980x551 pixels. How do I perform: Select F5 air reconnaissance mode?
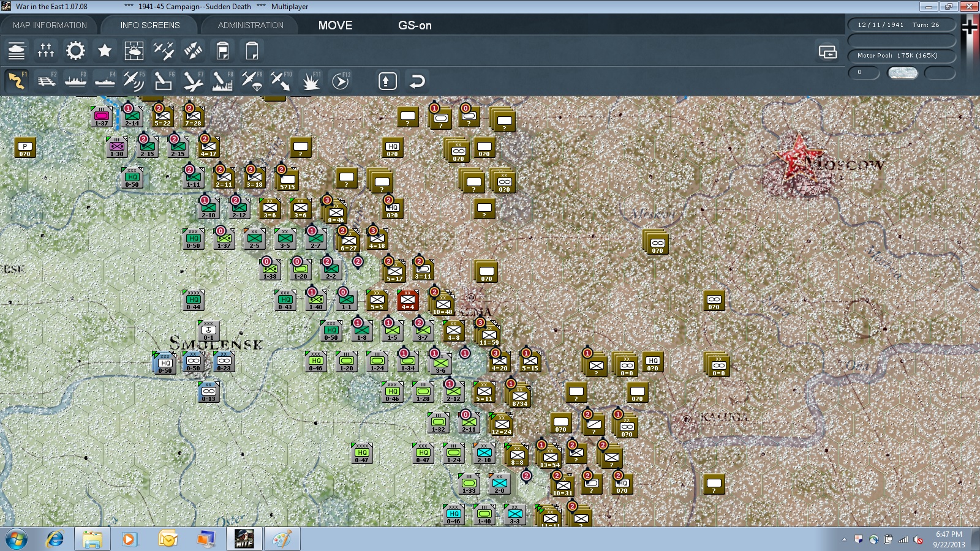[134, 81]
